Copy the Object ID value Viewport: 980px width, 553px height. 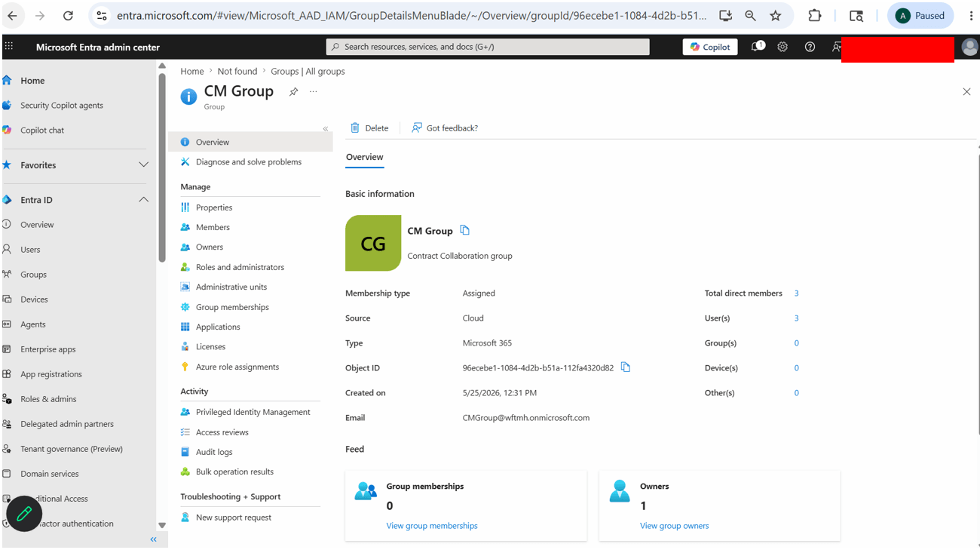pyautogui.click(x=625, y=367)
